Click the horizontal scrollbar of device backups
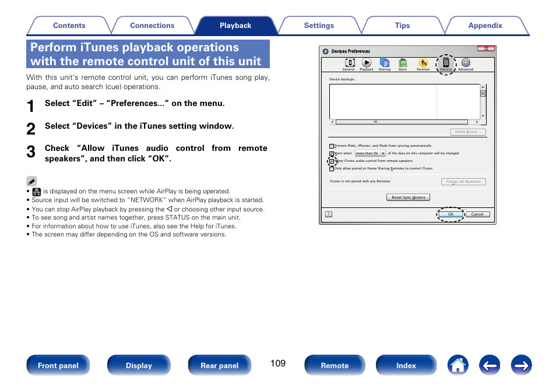Viewport: 556px width, 392px height. pyautogui.click(x=402, y=122)
